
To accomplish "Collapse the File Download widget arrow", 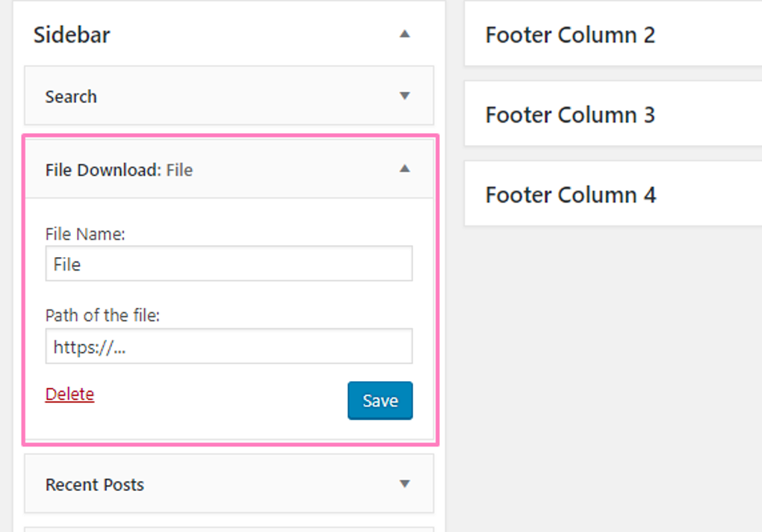I will (x=404, y=170).
